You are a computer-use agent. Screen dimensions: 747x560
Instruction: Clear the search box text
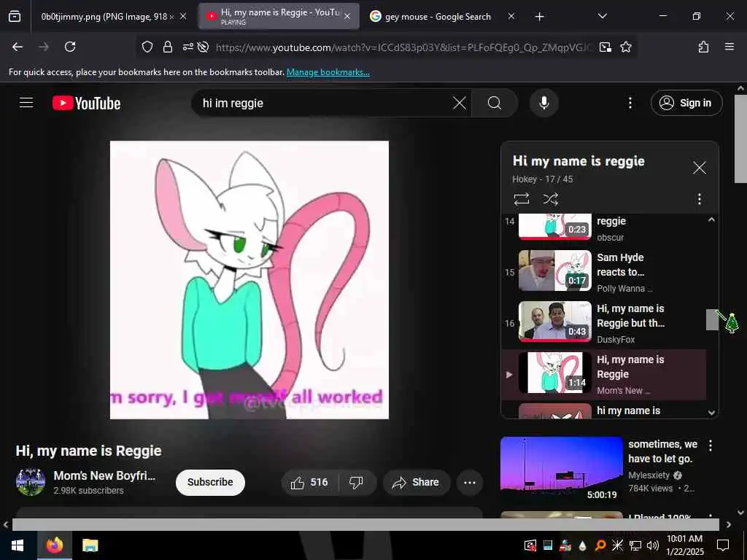tap(459, 103)
